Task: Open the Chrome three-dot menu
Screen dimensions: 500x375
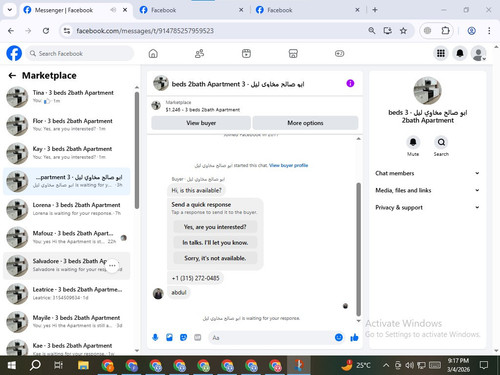Action: pyautogui.click(x=489, y=31)
